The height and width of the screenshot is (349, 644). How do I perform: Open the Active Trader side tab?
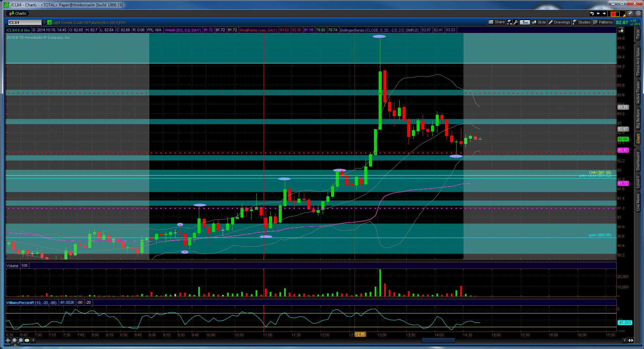click(x=638, y=92)
